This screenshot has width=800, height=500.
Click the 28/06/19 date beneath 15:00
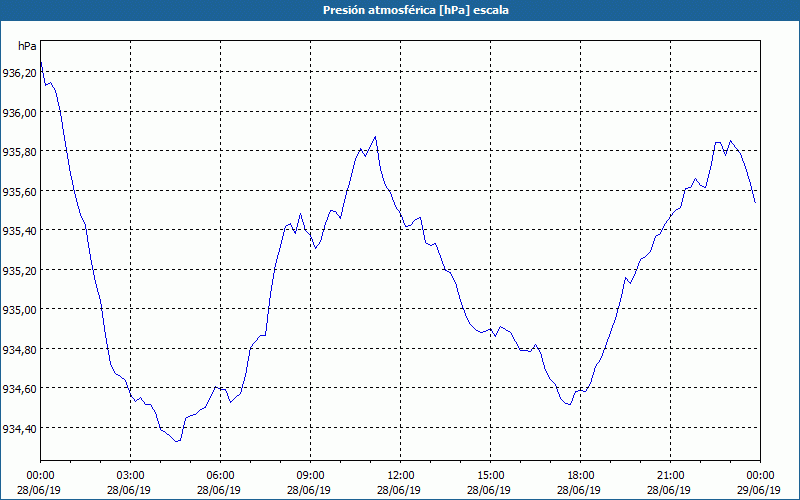coord(489,490)
